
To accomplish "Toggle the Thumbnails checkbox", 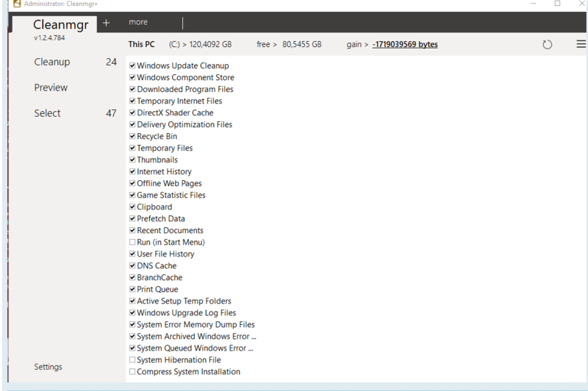I will 132,159.
